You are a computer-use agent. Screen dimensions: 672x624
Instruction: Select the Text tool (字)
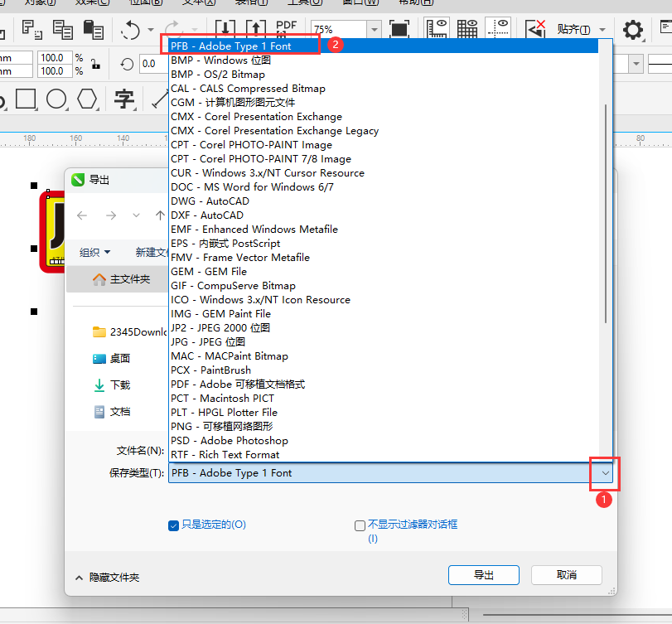pos(124,99)
